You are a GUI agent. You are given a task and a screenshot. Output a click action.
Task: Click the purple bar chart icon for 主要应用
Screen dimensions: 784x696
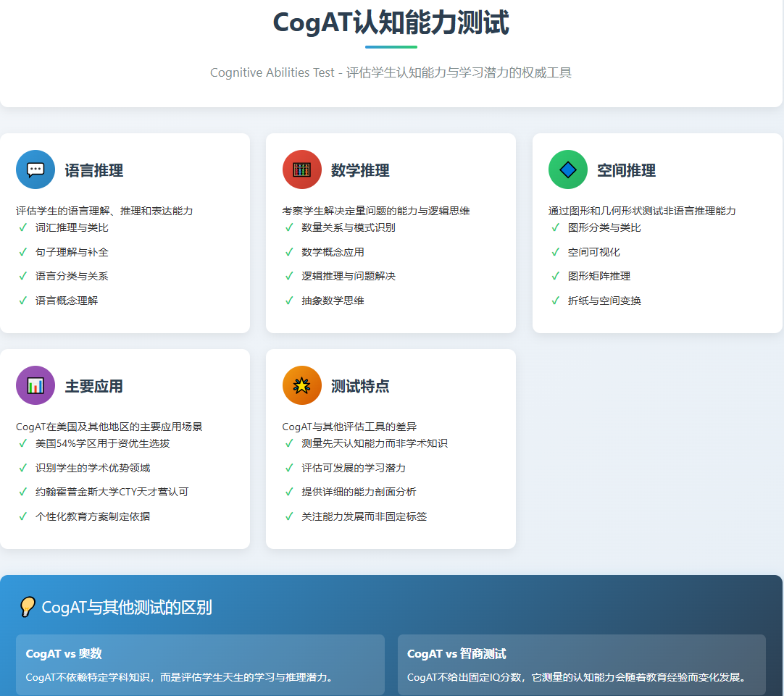(x=36, y=385)
